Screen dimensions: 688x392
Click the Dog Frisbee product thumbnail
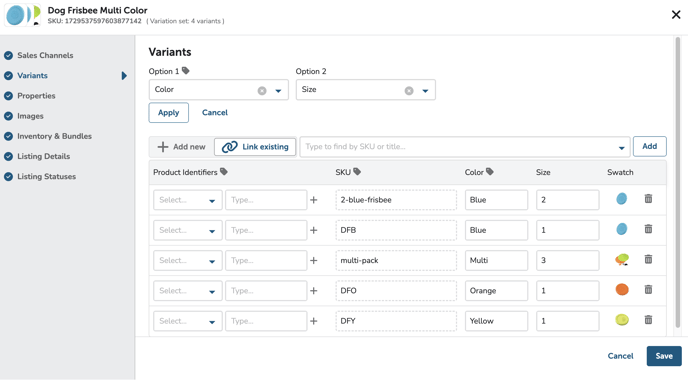[23, 15]
